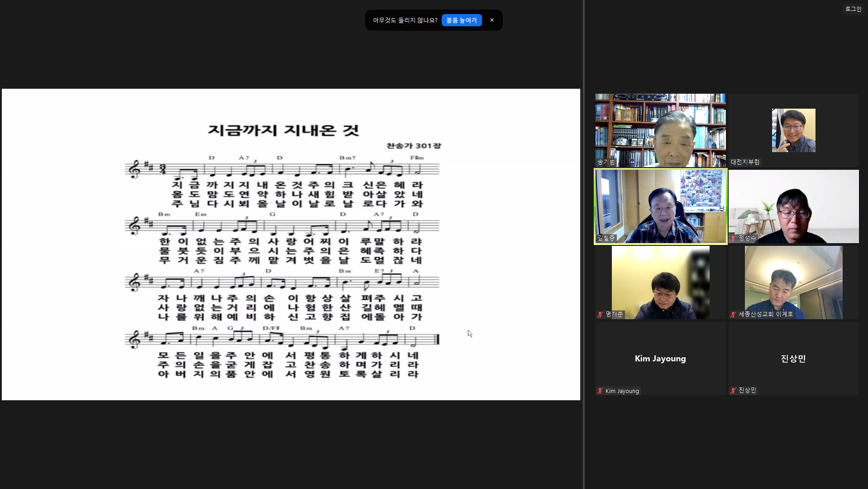Click muted mic icon beside 진상민 label
The image size is (868, 489).
pyautogui.click(x=733, y=390)
